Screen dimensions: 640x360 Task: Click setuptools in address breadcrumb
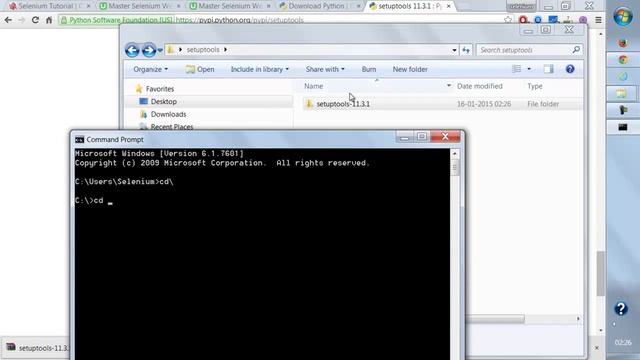203,50
